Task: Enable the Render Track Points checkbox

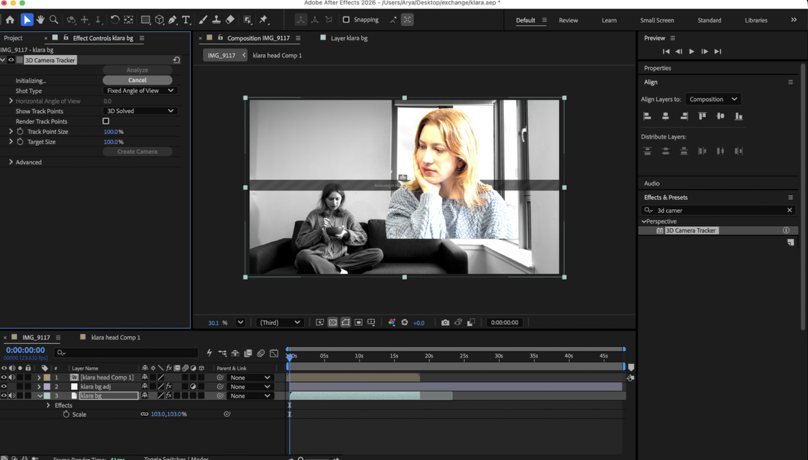Action: (x=106, y=121)
